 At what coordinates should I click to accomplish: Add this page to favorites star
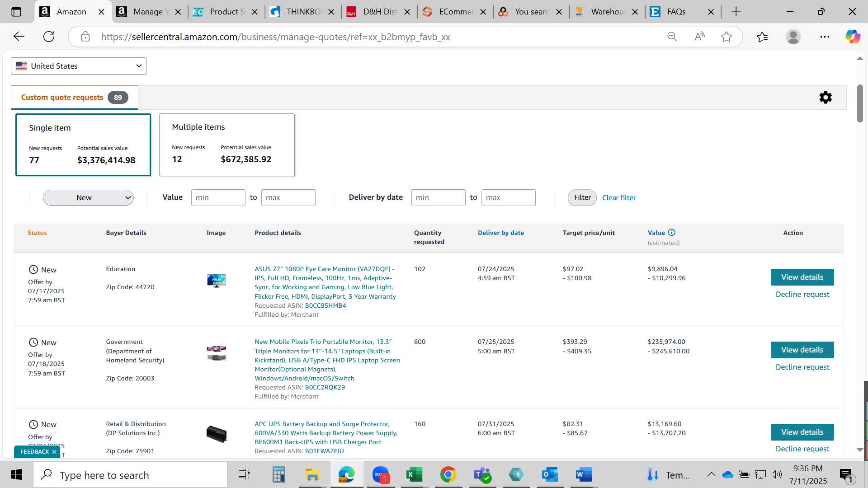click(726, 37)
